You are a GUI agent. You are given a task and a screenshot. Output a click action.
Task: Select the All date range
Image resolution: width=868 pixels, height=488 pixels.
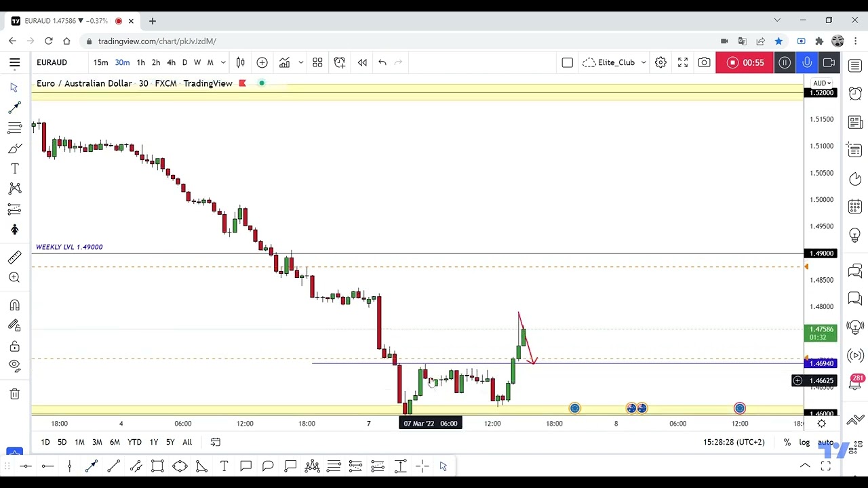coord(187,442)
